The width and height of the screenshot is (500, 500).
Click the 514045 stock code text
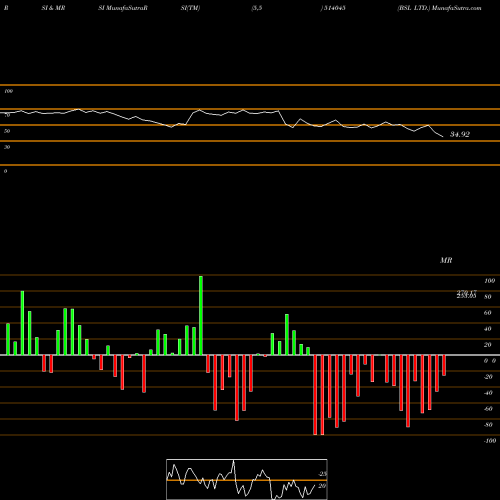[335, 8]
